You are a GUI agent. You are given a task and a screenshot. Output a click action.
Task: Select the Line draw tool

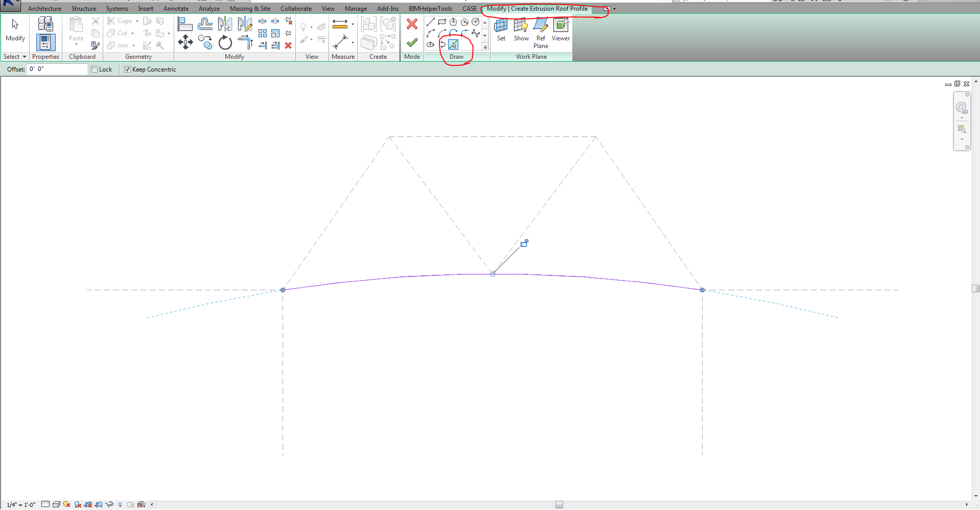[431, 22]
